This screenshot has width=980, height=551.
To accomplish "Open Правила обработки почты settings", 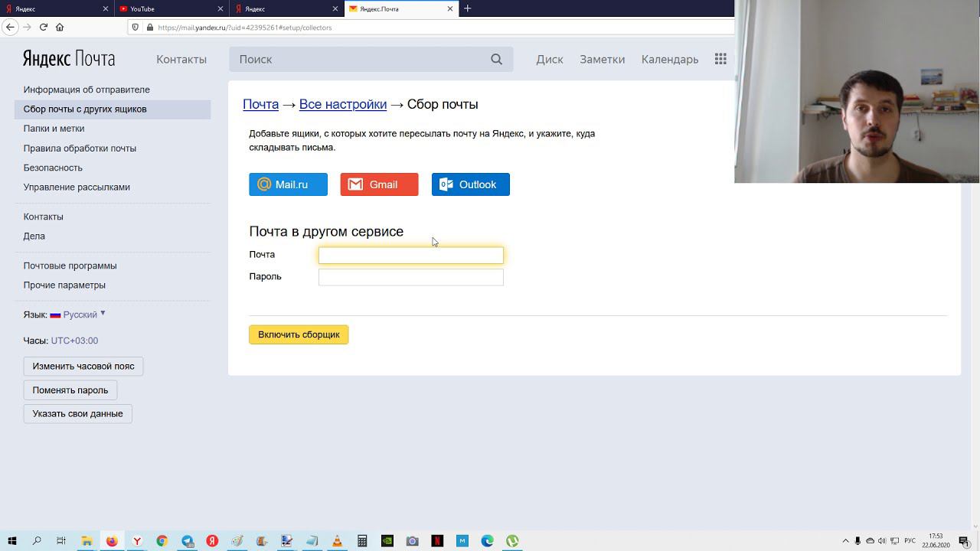I will click(x=80, y=148).
